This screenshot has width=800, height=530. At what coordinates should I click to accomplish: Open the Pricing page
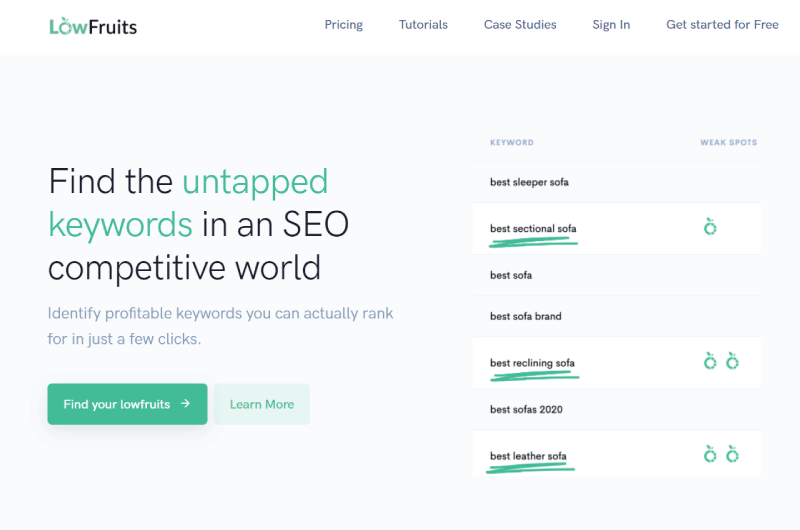tap(343, 24)
